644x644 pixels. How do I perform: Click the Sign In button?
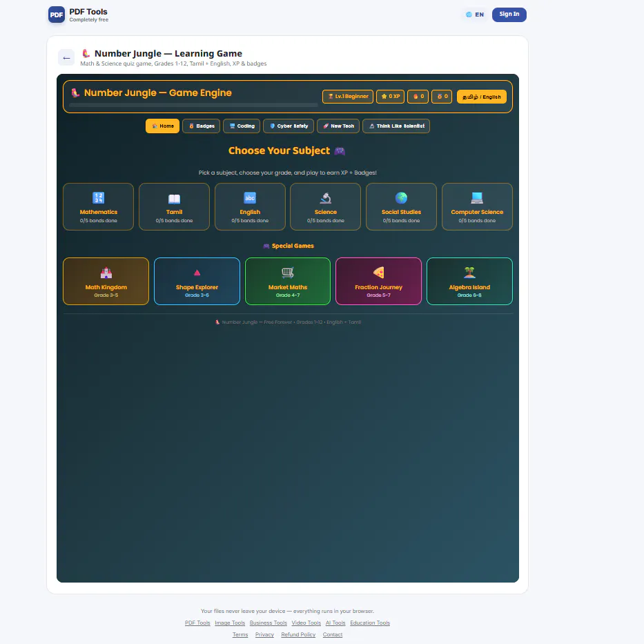pos(509,14)
